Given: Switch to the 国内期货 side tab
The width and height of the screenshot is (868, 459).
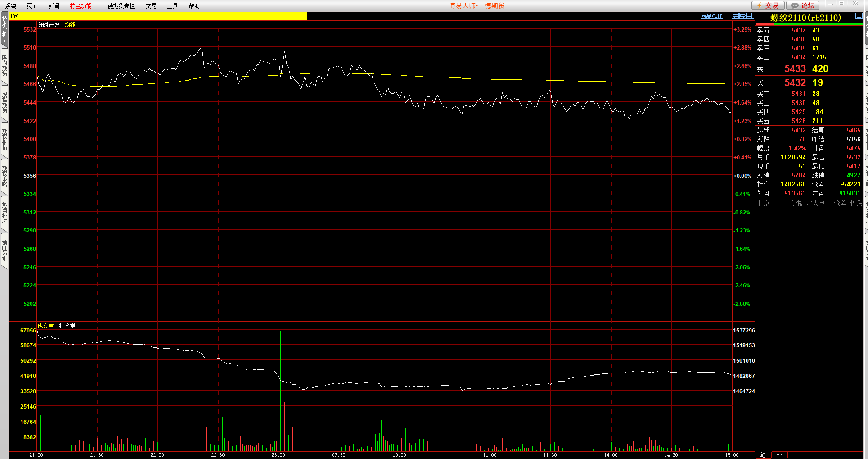Looking at the screenshot, I should [4, 65].
